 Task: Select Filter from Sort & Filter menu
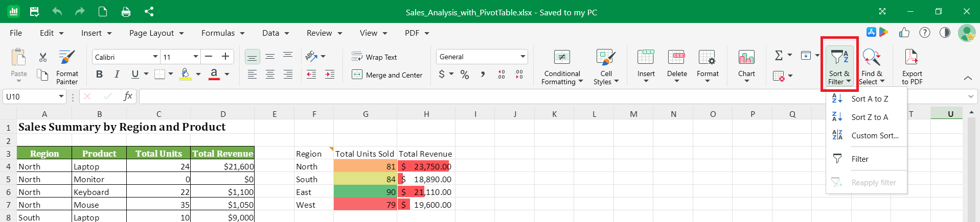click(x=867, y=159)
